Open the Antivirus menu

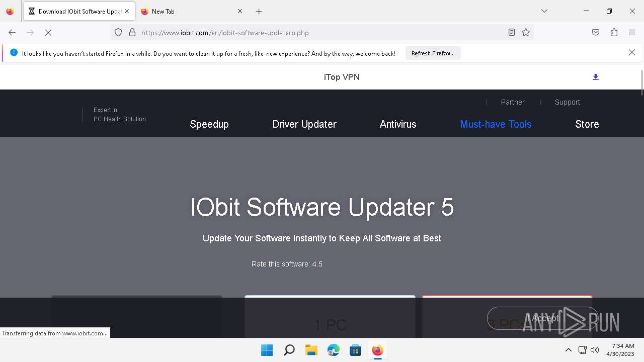(398, 124)
